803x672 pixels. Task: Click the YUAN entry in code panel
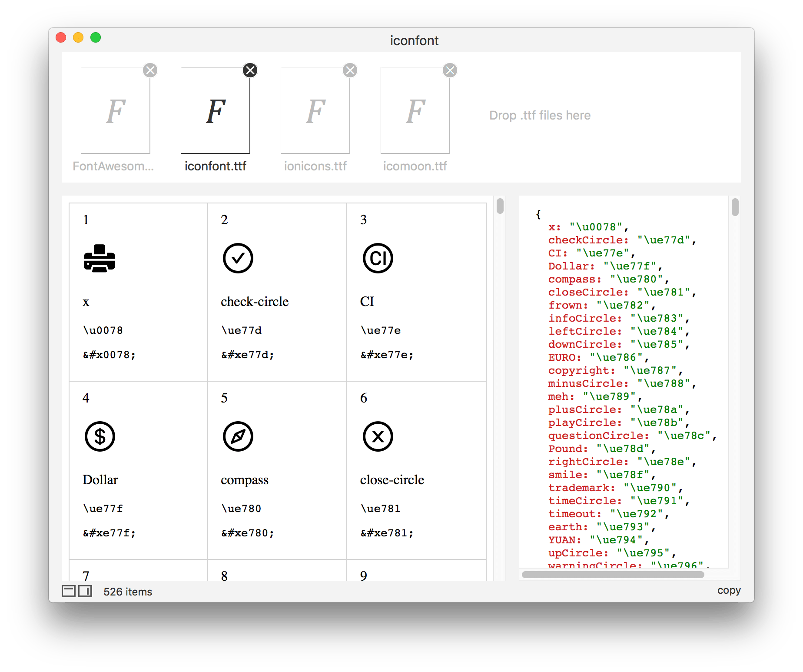599,540
